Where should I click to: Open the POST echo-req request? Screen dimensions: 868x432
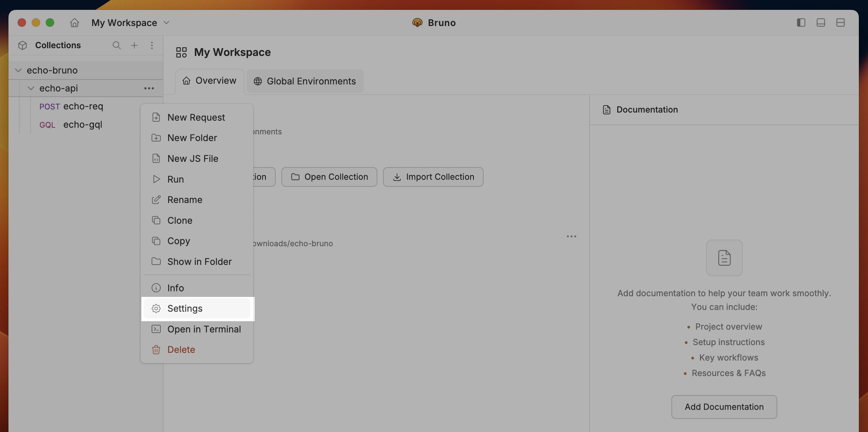71,106
